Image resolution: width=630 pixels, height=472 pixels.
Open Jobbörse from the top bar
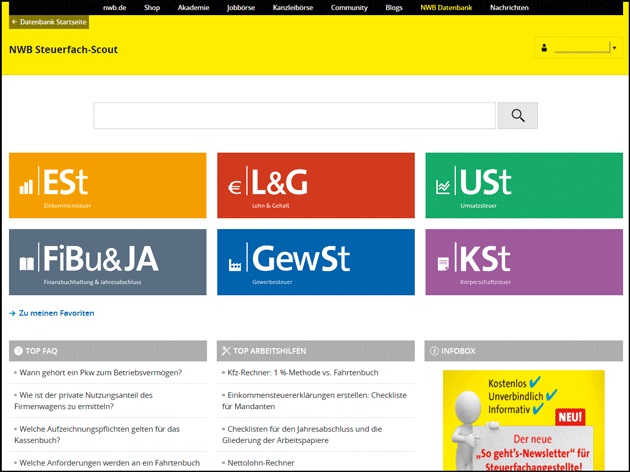[241, 7]
